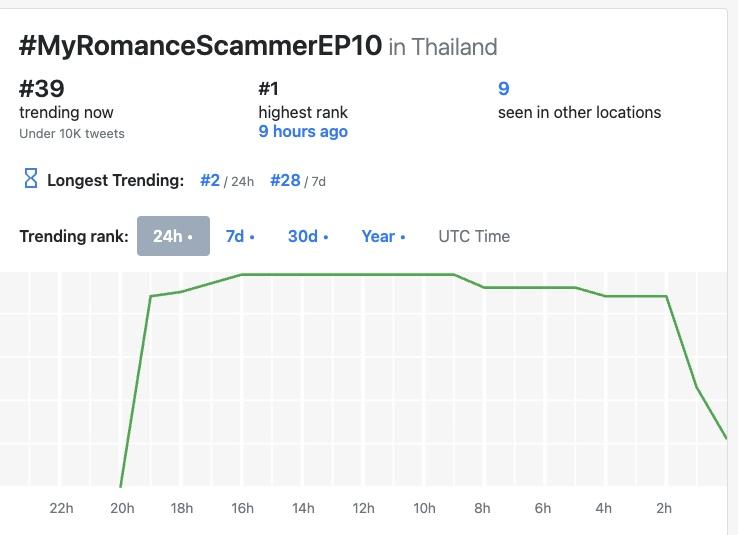
Task: Click the 2h label on chart axis
Action: point(664,508)
